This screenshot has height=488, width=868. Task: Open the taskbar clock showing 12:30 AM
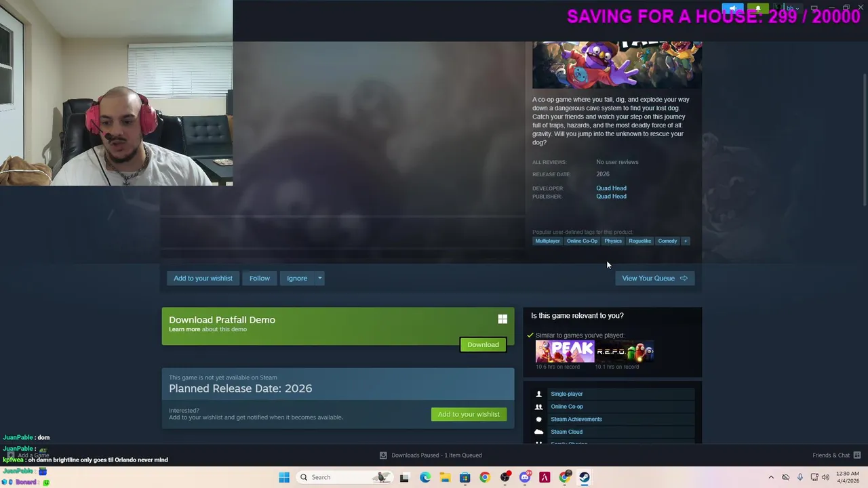coord(848,477)
